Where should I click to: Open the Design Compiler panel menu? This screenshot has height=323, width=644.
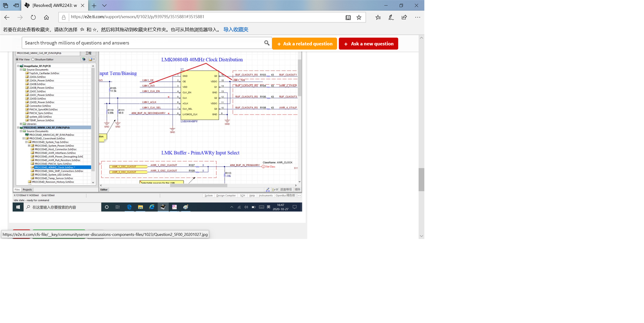(x=226, y=195)
